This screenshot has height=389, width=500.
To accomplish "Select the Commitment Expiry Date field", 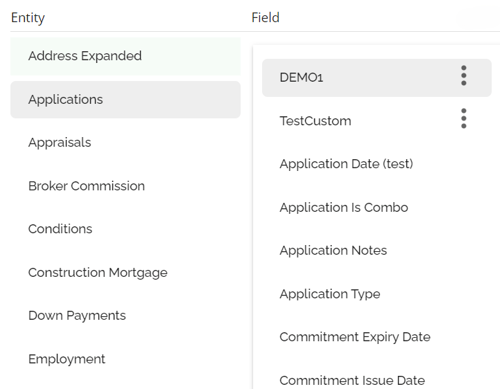I will [377, 337].
